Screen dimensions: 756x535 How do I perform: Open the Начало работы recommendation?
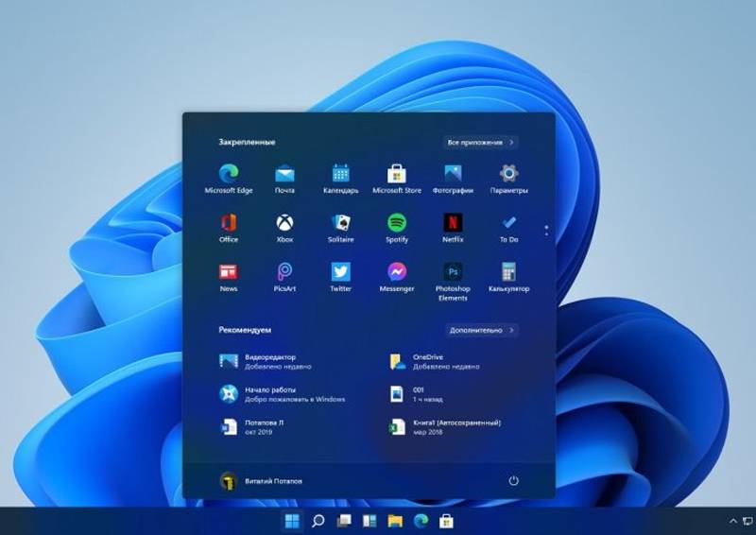[x=282, y=394]
